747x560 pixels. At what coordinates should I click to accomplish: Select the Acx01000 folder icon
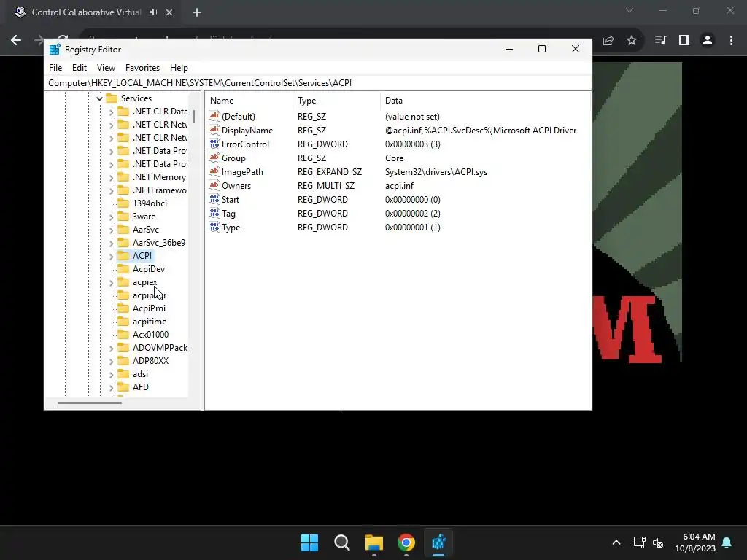click(x=123, y=335)
